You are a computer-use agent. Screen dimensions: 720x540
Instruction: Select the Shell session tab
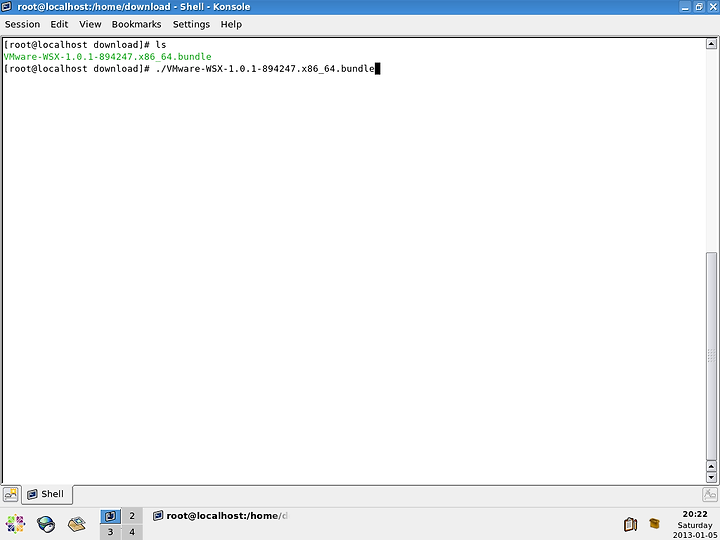point(46,494)
